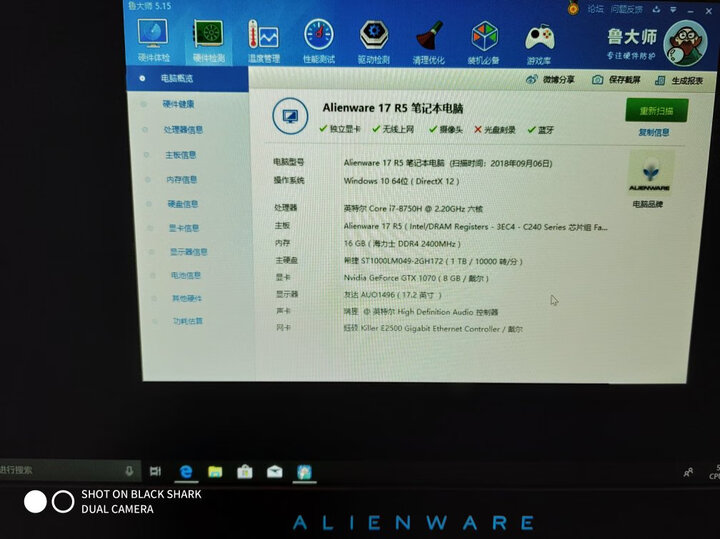
Task: Click the taskbar microphone icon
Action: pyautogui.click(x=129, y=471)
